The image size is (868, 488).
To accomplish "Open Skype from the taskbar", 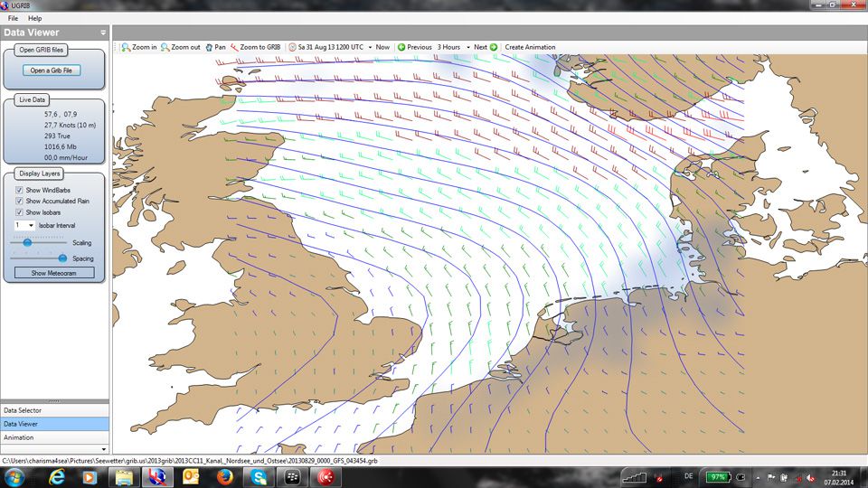I will pyautogui.click(x=259, y=477).
